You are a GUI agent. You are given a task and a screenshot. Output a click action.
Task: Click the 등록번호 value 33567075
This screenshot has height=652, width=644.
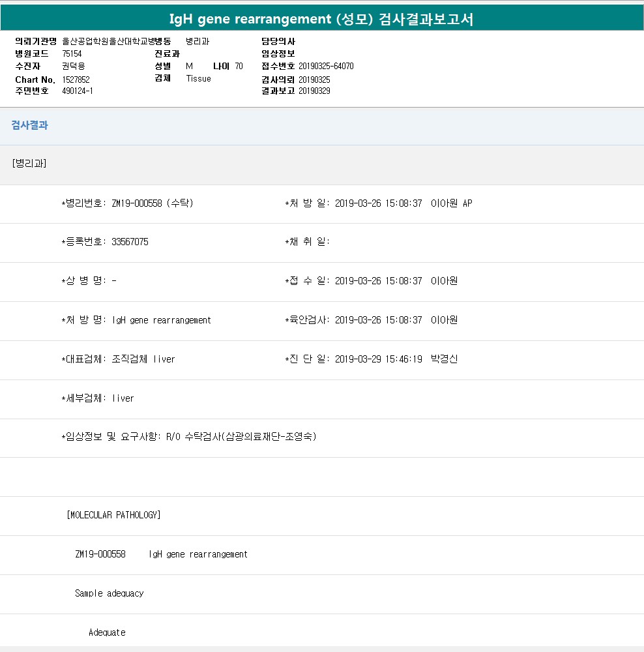pyautogui.click(x=130, y=242)
